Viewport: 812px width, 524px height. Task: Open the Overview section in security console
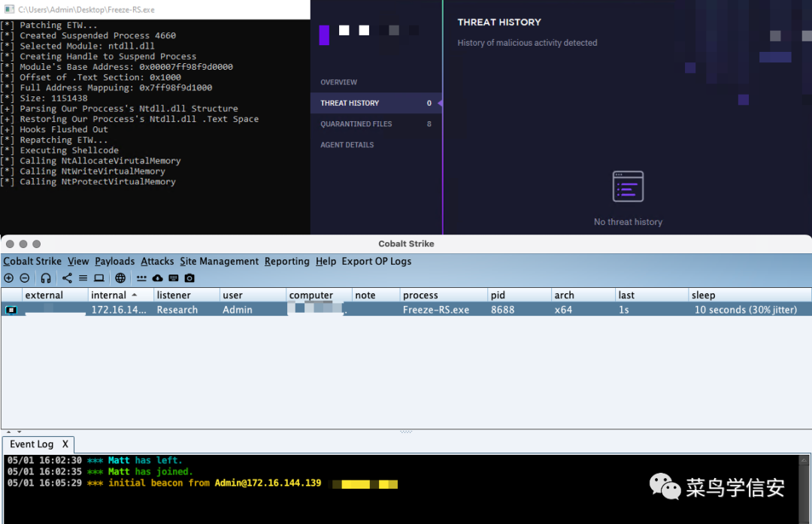point(338,83)
